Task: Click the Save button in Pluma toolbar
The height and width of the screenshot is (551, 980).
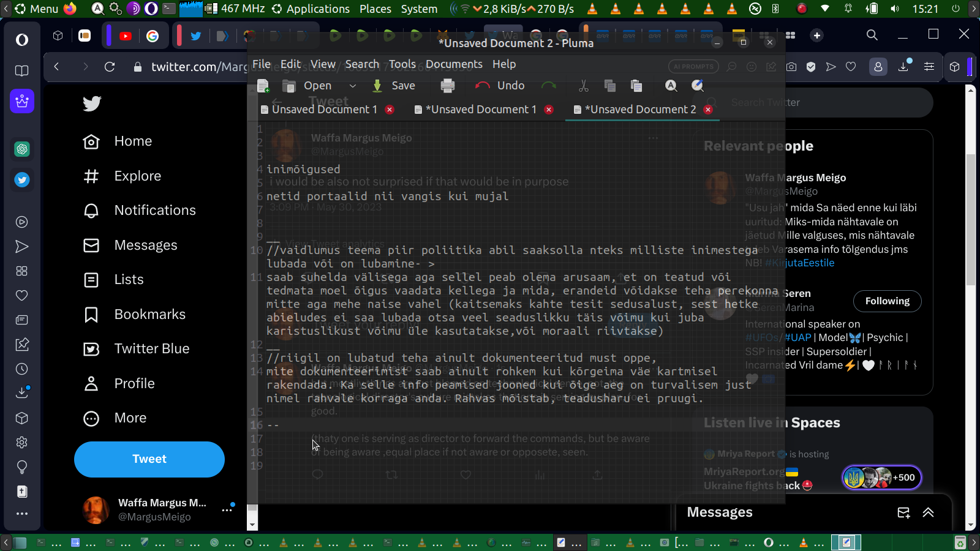Action: (394, 86)
